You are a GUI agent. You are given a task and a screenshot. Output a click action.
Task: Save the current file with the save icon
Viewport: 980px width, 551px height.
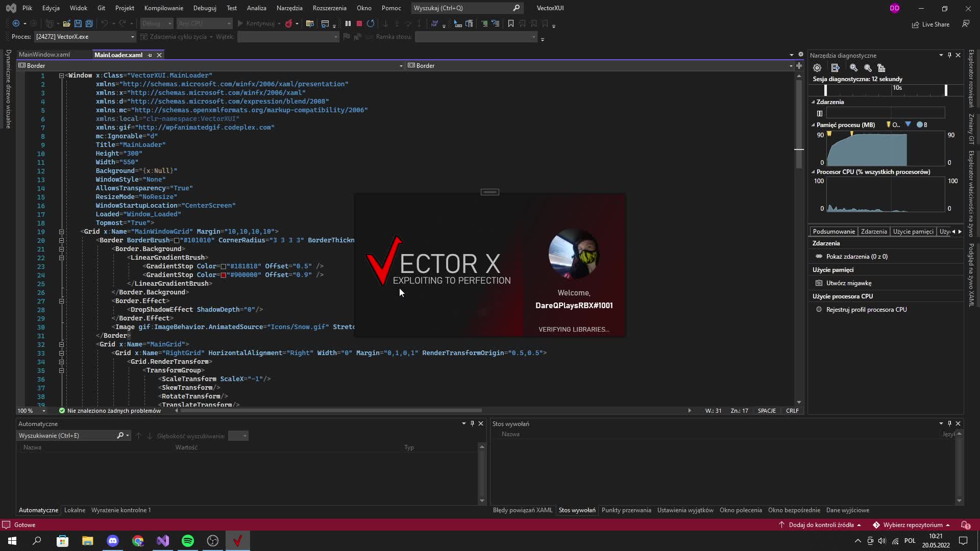(x=78, y=23)
